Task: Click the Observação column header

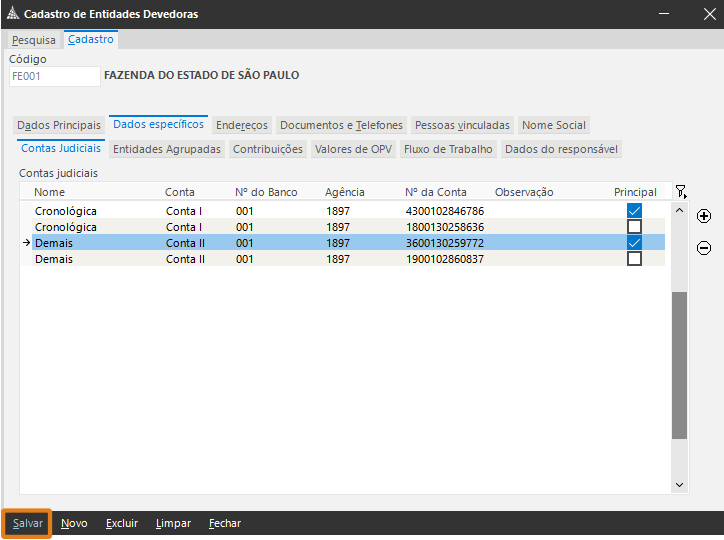Action: point(524,192)
